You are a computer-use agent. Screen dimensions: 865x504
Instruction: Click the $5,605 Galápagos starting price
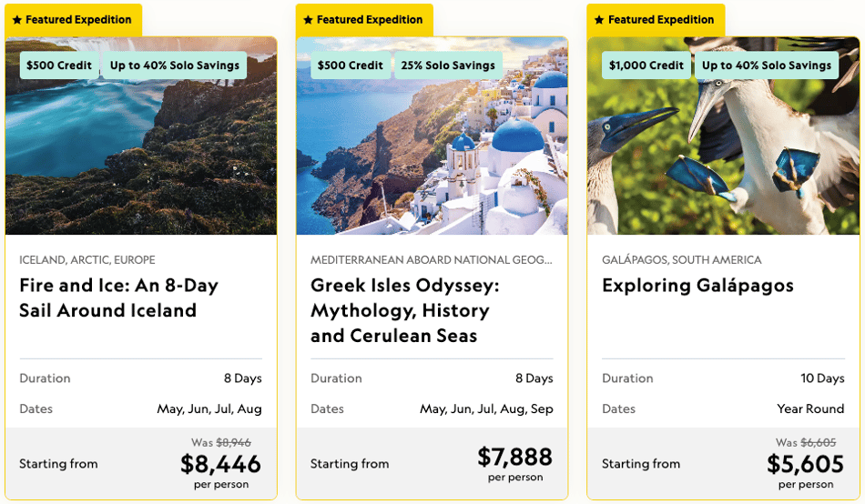(x=806, y=464)
